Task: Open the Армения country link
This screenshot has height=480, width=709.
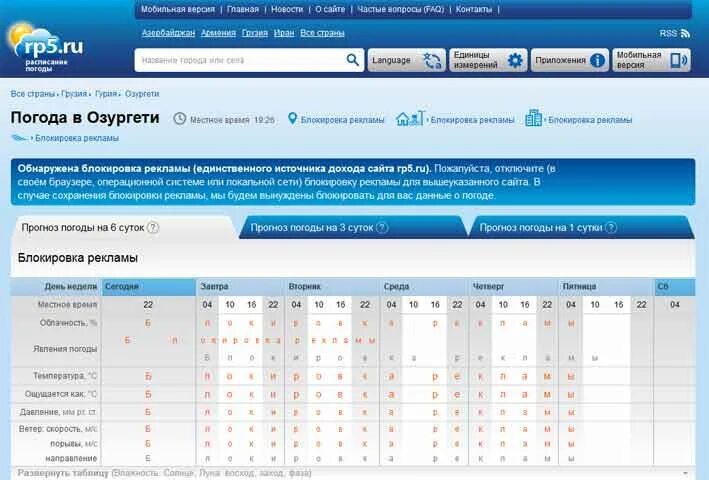Action: (x=218, y=33)
